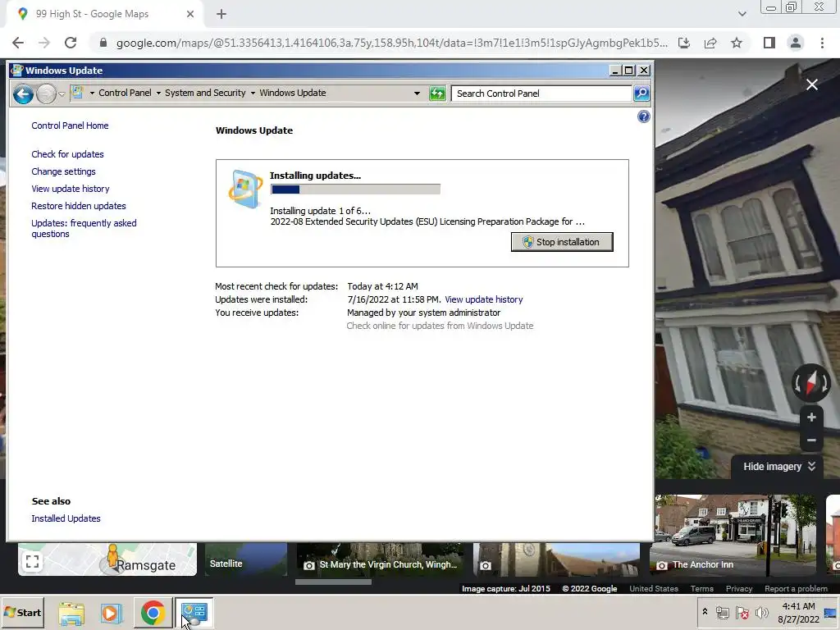The image size is (840, 630).
Task: Open recent pages dropdown arrow beside Forward
Action: pyautogui.click(x=62, y=94)
